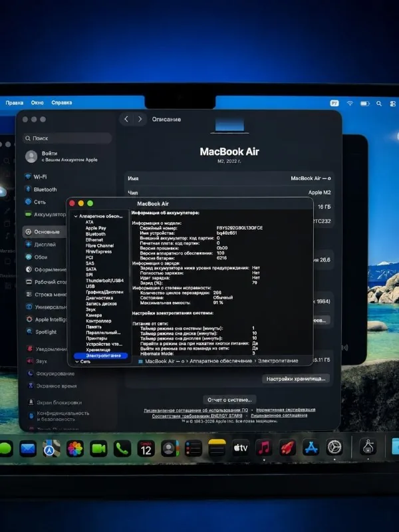
Task: Click Аппаратное обеспечение in breadcrumb path
Action: pyautogui.click(x=221, y=360)
